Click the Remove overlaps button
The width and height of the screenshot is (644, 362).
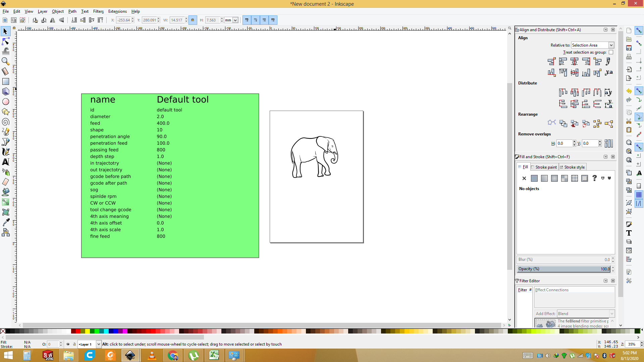coord(608,143)
